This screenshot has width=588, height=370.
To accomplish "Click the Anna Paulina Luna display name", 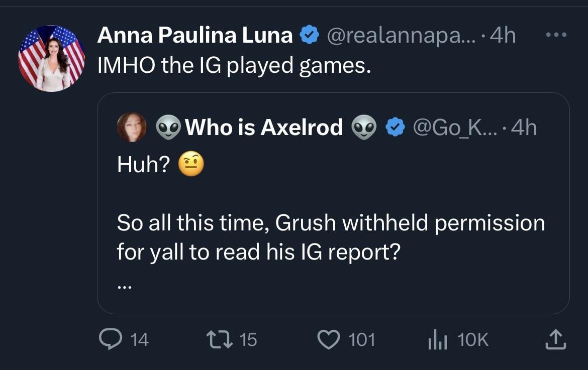I will coord(195,35).
